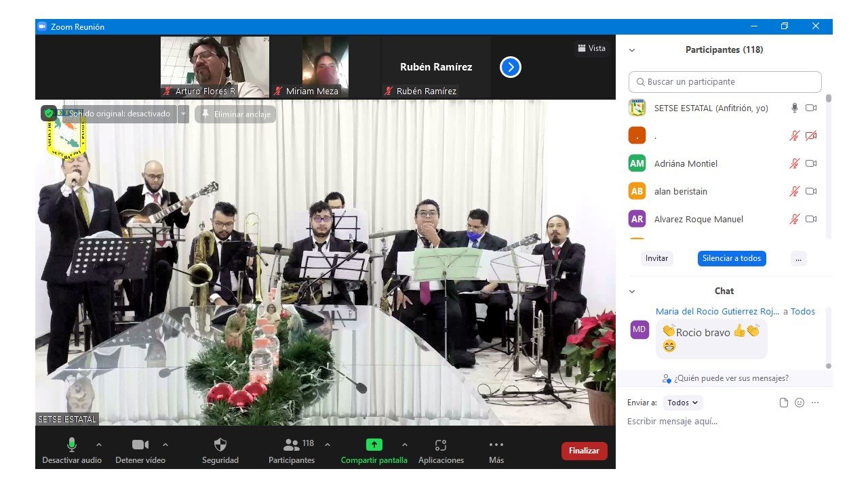Toggle Detener vídeo camera button
This screenshot has width=868, height=488.
(x=140, y=445)
